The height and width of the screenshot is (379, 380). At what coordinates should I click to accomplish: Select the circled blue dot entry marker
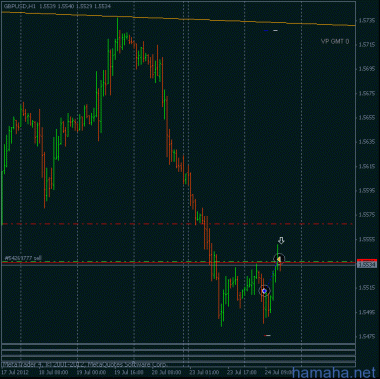point(264,291)
